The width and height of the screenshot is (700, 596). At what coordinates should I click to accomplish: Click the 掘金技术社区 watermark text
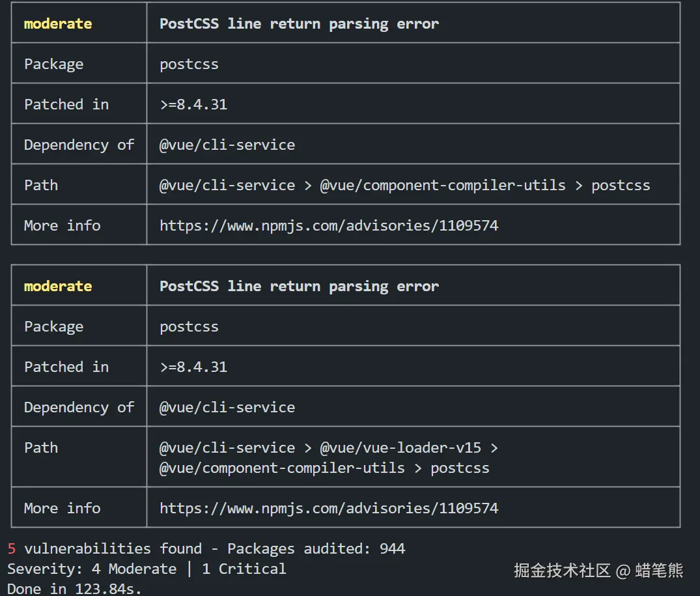(x=562, y=571)
